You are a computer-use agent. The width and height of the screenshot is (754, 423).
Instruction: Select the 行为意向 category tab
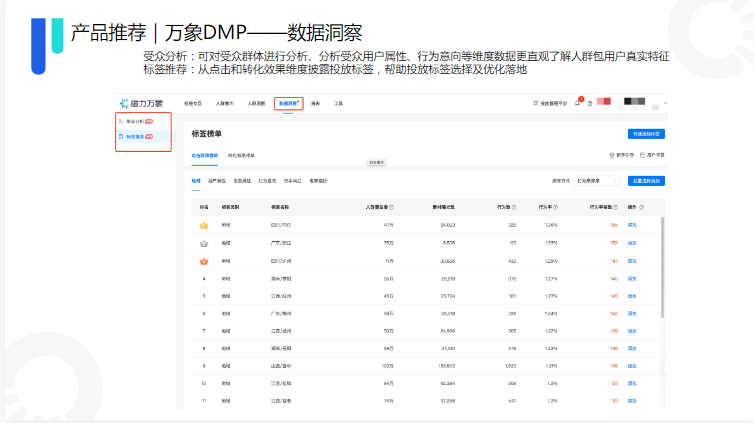(267, 181)
